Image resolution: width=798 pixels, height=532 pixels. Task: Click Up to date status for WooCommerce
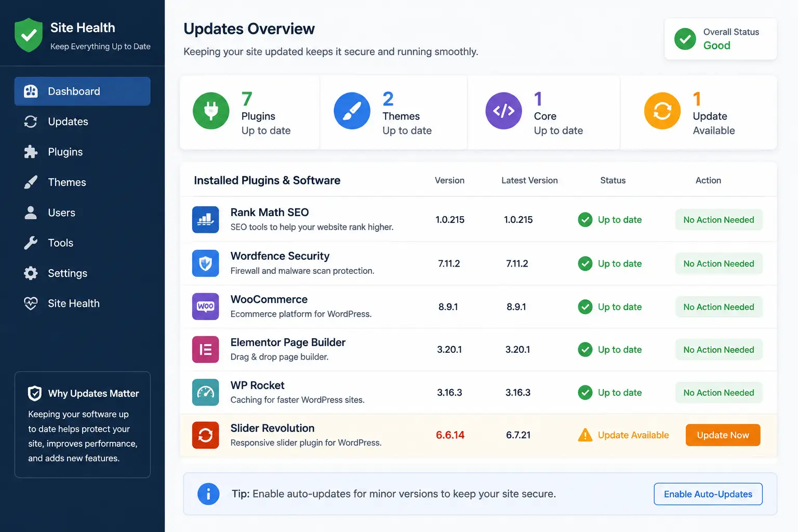pyautogui.click(x=620, y=307)
